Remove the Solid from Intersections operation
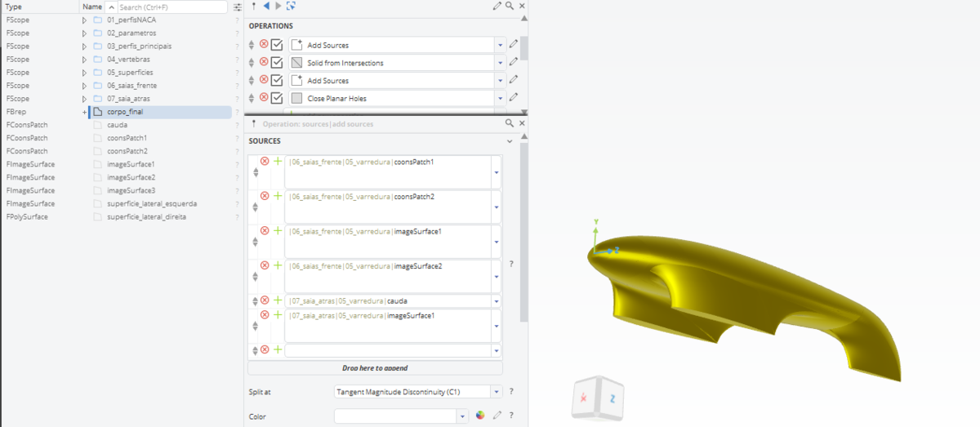Viewport: 980px width, 427px height. (264, 62)
